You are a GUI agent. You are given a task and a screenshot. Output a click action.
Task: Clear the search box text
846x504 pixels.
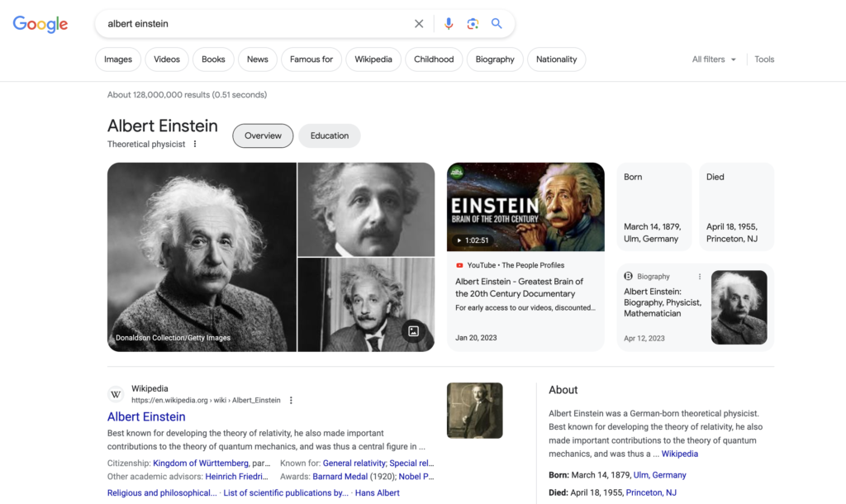[x=419, y=24]
